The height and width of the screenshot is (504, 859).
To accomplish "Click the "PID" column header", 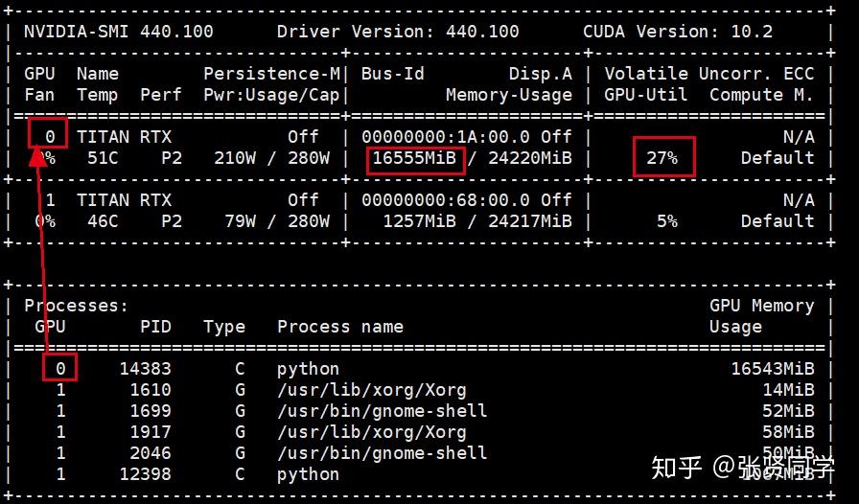I will coord(155,327).
